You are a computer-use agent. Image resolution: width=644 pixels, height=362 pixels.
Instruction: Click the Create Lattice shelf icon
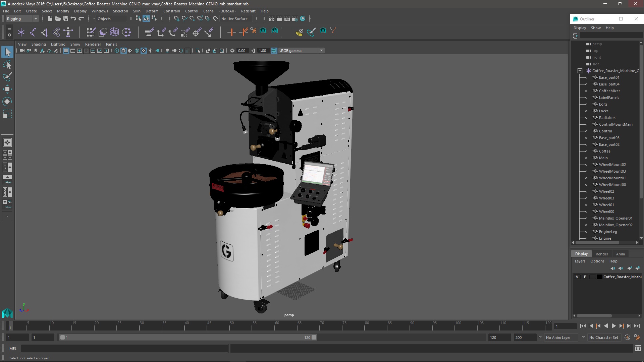[x=114, y=32]
